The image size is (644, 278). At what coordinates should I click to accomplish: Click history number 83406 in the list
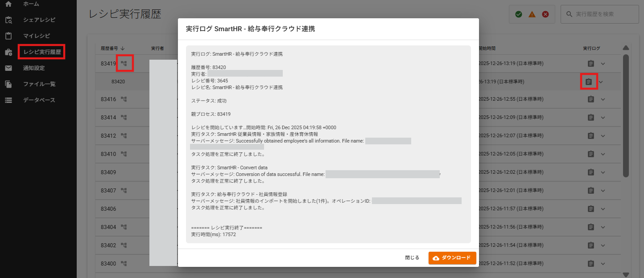click(x=108, y=208)
